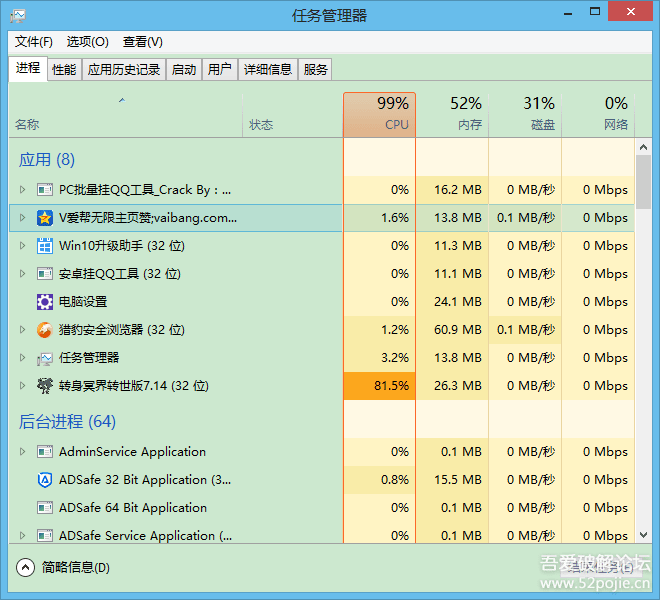Image resolution: width=660 pixels, height=600 pixels.
Task: Click the scrollbar down arrow
Action: pos(643,535)
